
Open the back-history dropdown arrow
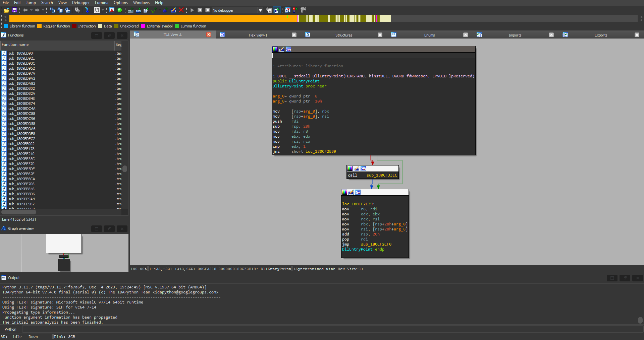point(31,10)
